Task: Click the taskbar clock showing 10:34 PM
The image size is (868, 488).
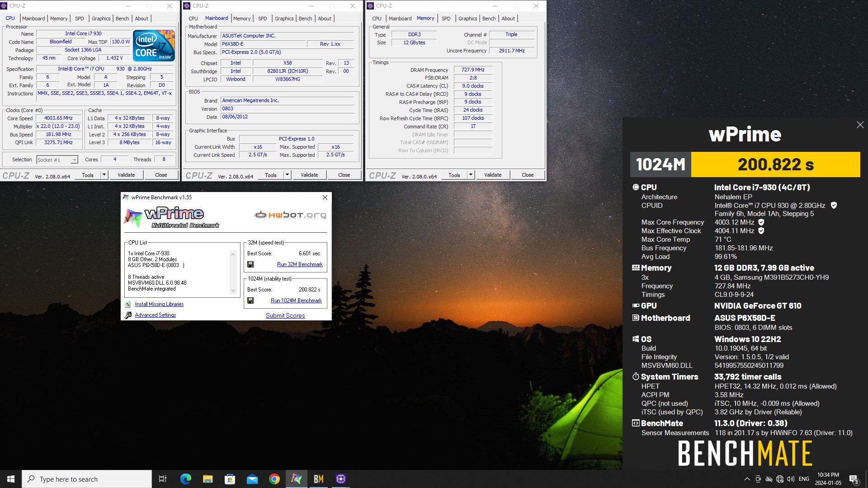Action: (x=828, y=479)
